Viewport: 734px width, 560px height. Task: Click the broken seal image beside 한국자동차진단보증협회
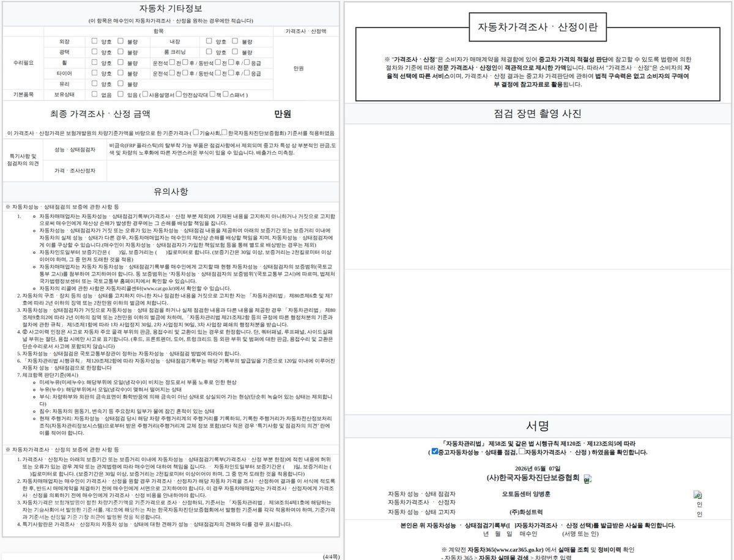587,479
